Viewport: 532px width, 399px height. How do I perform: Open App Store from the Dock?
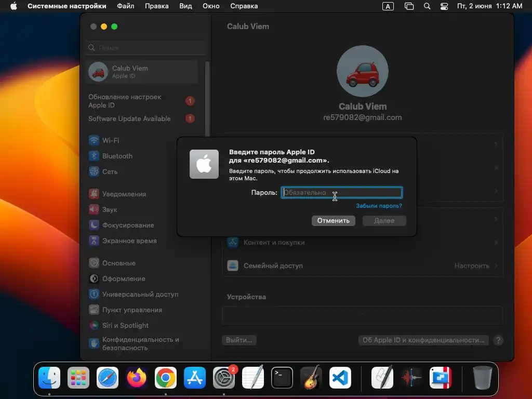(195, 378)
